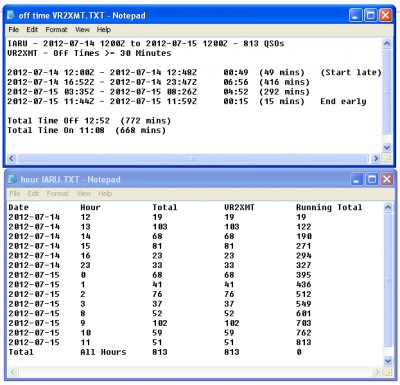Click running total value '271'
The image size is (400, 385).
pyautogui.click(x=304, y=246)
